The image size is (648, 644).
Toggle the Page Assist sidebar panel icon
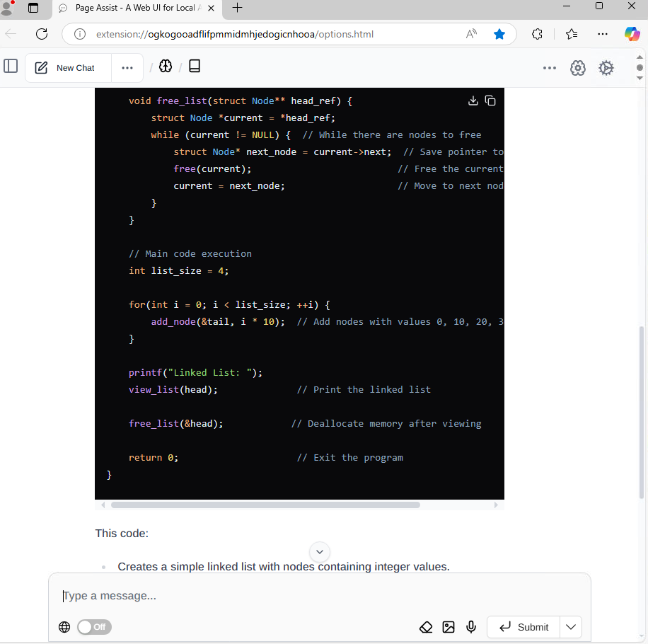pyautogui.click(x=11, y=66)
